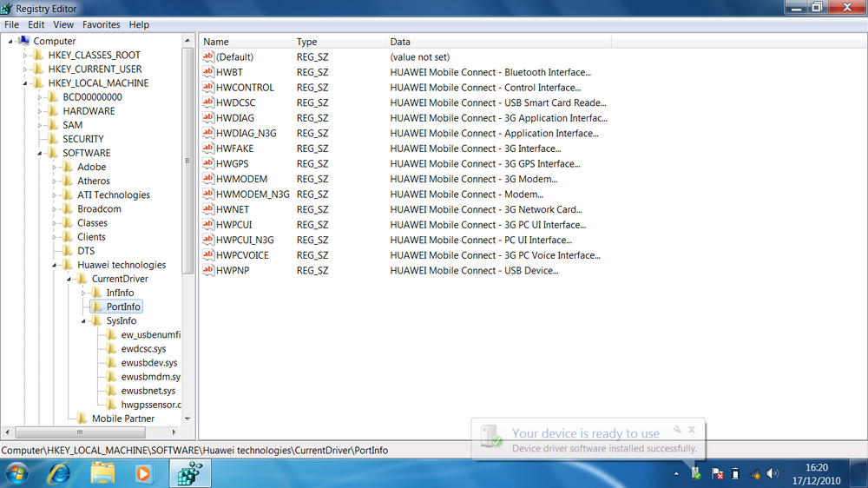This screenshot has width=868, height=488.
Task: Click the network signal tray icon
Action: (x=754, y=473)
